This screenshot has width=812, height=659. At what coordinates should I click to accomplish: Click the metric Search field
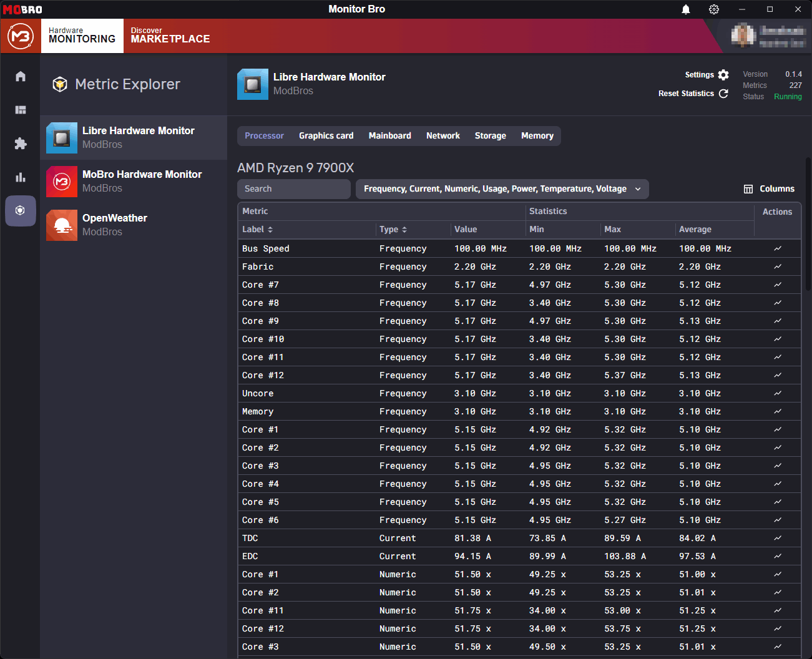294,189
